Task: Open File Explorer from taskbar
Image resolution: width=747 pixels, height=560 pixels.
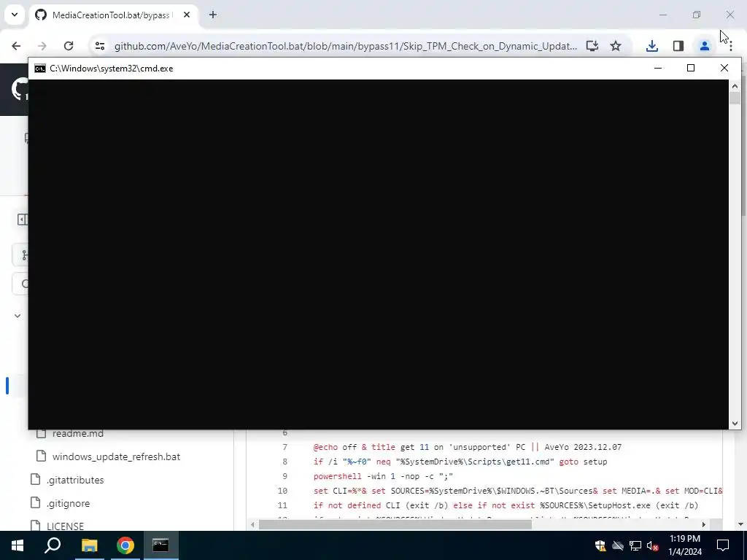Action: (x=89, y=545)
